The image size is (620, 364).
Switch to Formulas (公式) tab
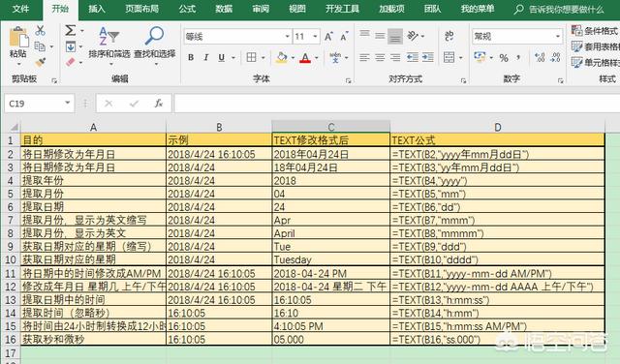point(187,9)
